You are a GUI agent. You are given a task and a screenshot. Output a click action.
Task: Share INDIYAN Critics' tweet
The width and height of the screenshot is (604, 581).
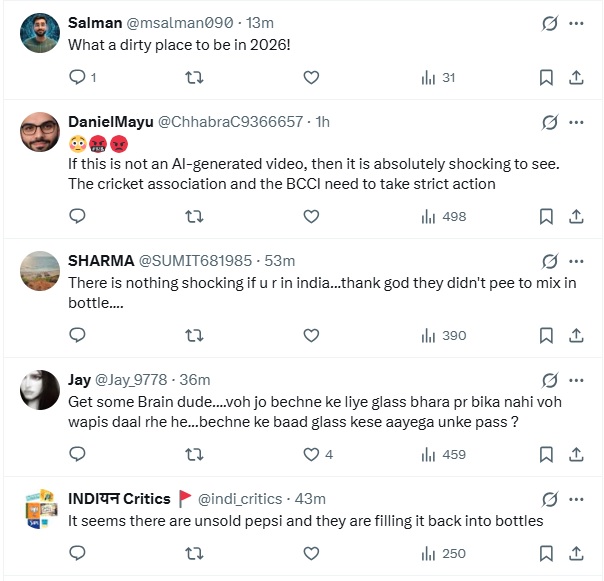click(x=576, y=553)
